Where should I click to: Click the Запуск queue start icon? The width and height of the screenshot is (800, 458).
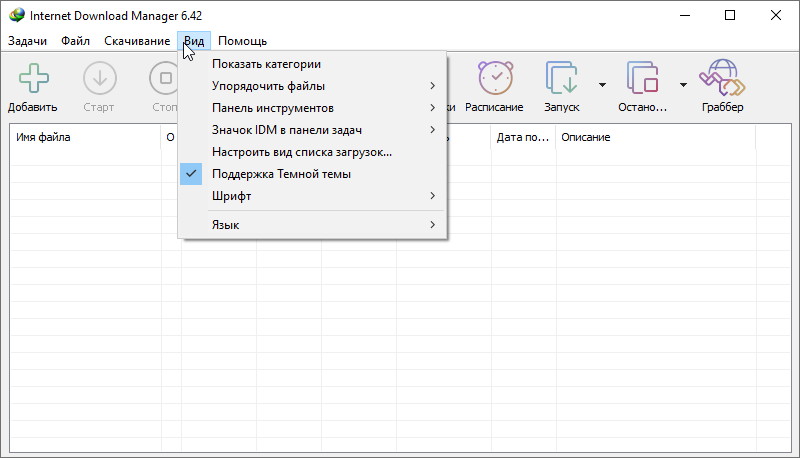[x=561, y=78]
